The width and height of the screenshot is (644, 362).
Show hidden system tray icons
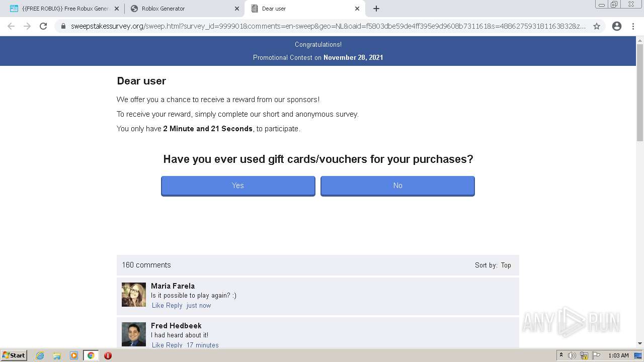click(x=561, y=355)
